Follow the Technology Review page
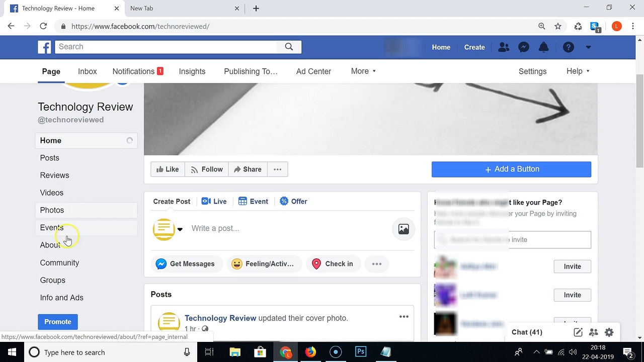Viewport: 644px width, 362px height. (207, 169)
